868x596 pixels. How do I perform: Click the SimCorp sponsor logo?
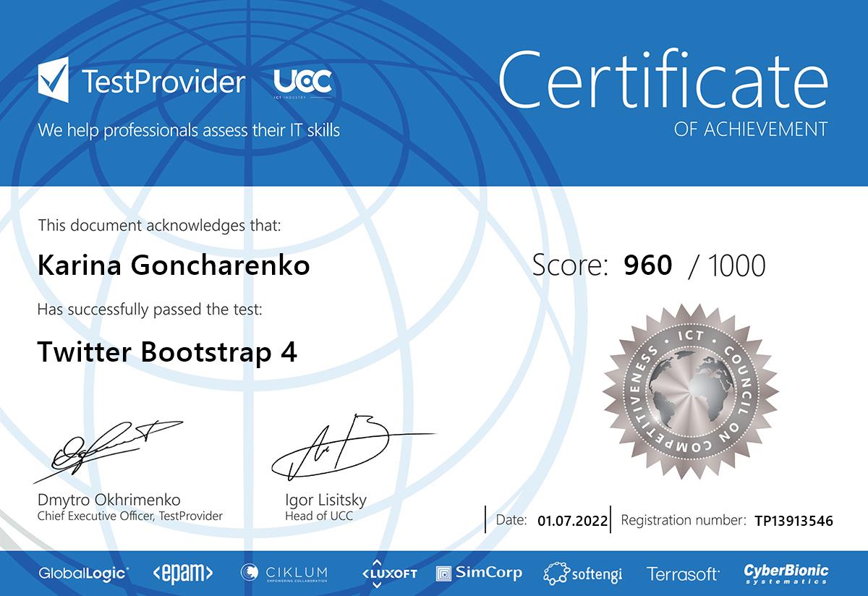pyautogui.click(x=479, y=574)
